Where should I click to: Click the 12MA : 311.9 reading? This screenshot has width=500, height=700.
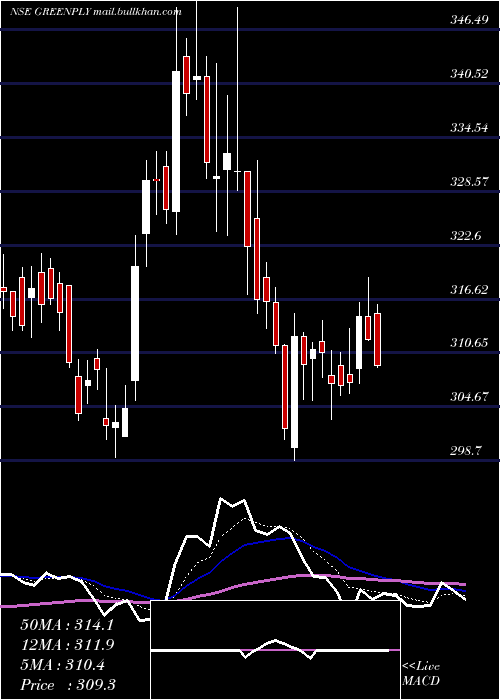coord(67,645)
